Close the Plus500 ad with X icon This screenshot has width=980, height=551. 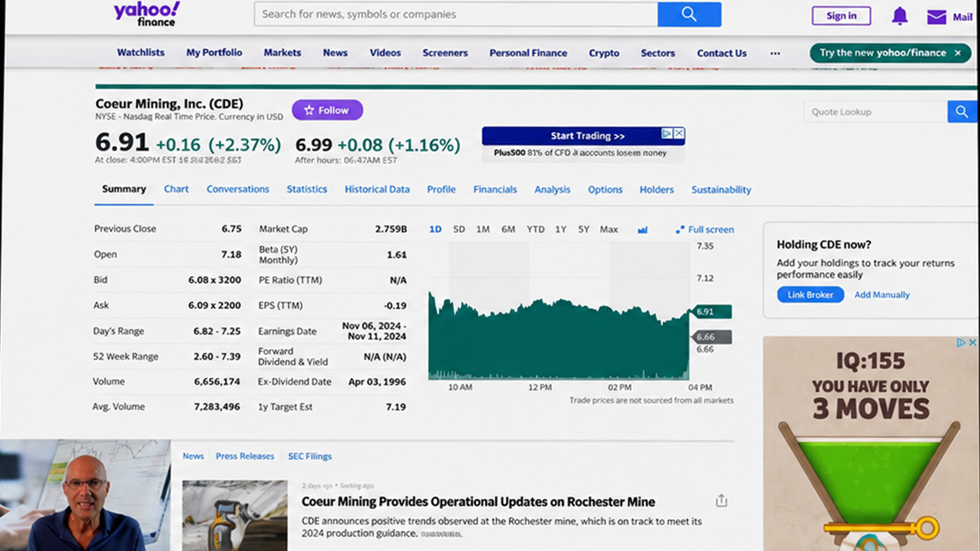[679, 133]
